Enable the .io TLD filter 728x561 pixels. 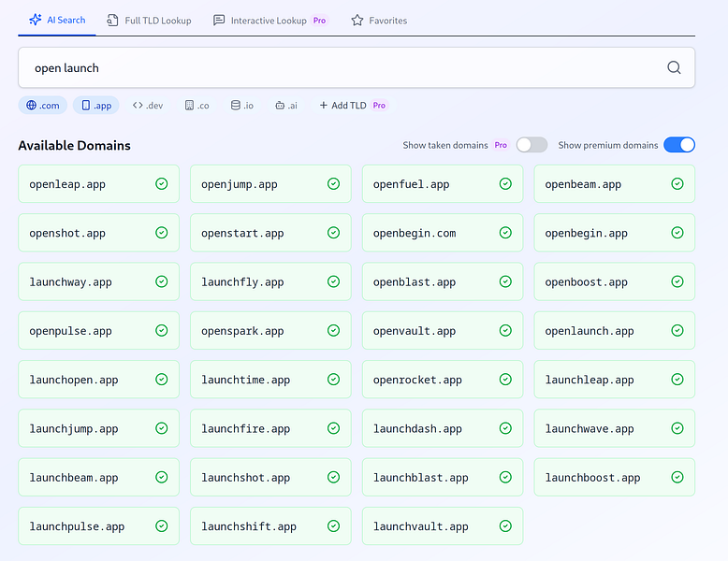click(242, 106)
